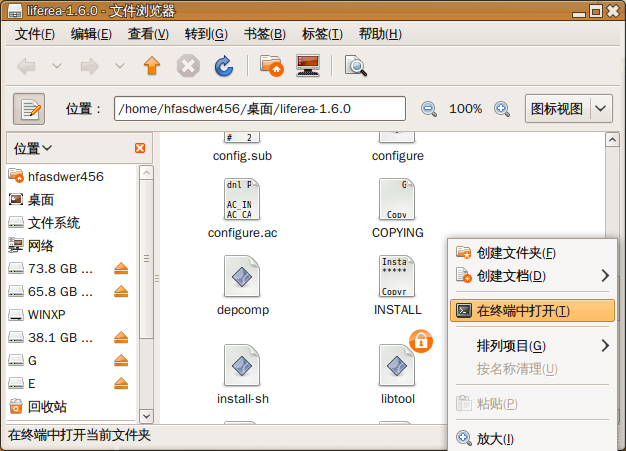Open the 编辑 menu
This screenshot has width=626, height=451.
click(91, 34)
